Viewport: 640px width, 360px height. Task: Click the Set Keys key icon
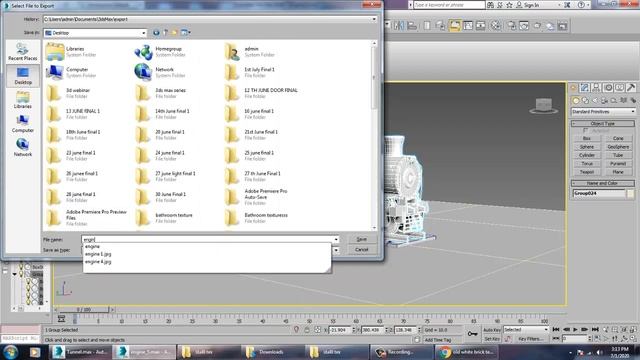(472, 334)
